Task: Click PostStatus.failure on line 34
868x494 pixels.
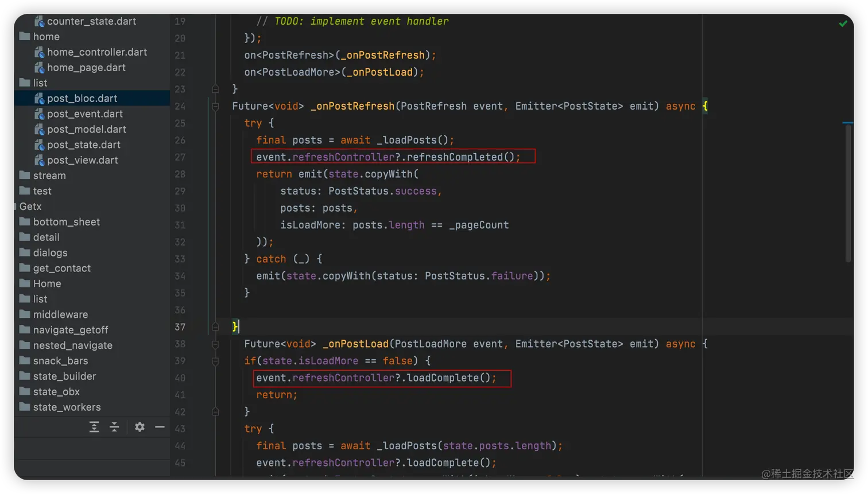Action: click(479, 276)
